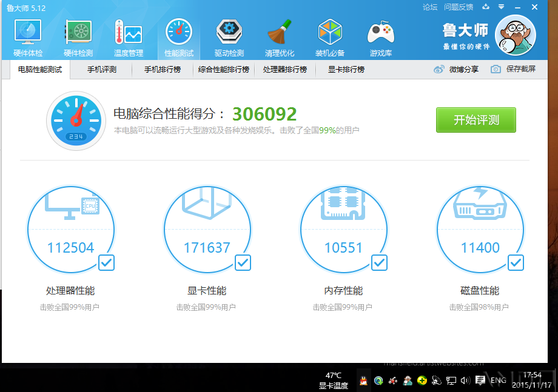Click the taskbar clock 17:54
Viewport: 558px width, 392px height.
tap(533, 375)
